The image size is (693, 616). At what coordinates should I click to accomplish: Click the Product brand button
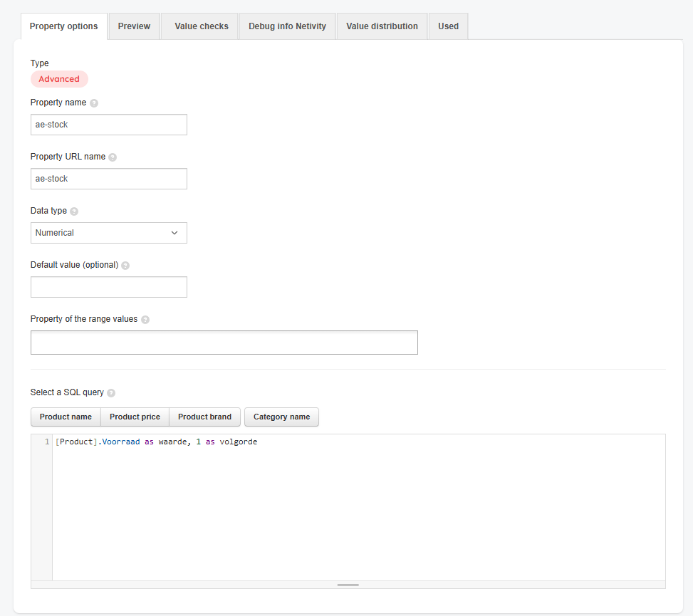[x=204, y=417]
